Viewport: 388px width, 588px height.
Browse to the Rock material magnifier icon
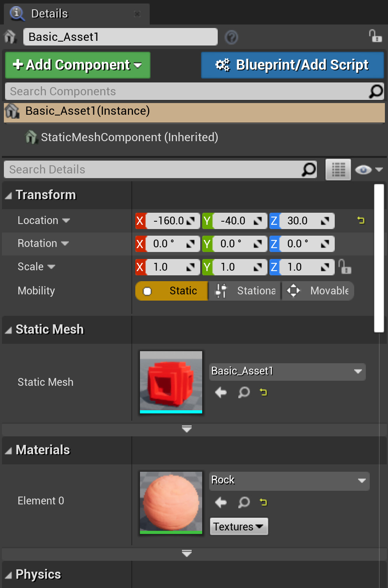pyautogui.click(x=244, y=502)
